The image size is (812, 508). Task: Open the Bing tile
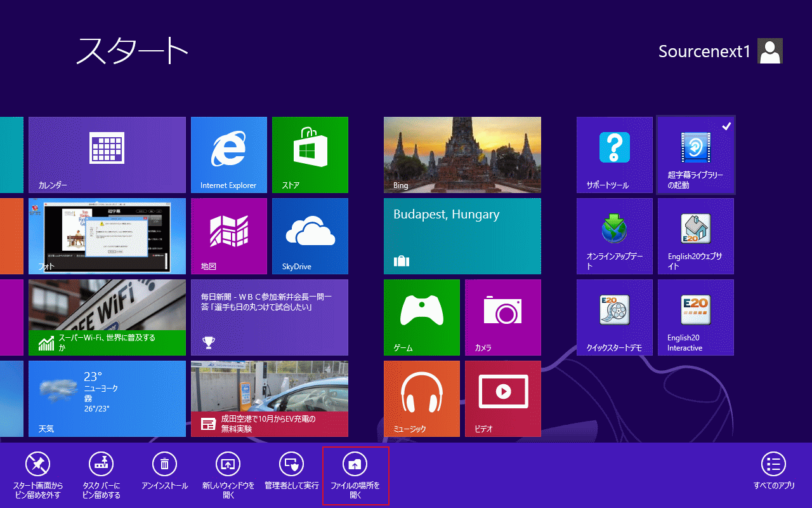tap(462, 155)
